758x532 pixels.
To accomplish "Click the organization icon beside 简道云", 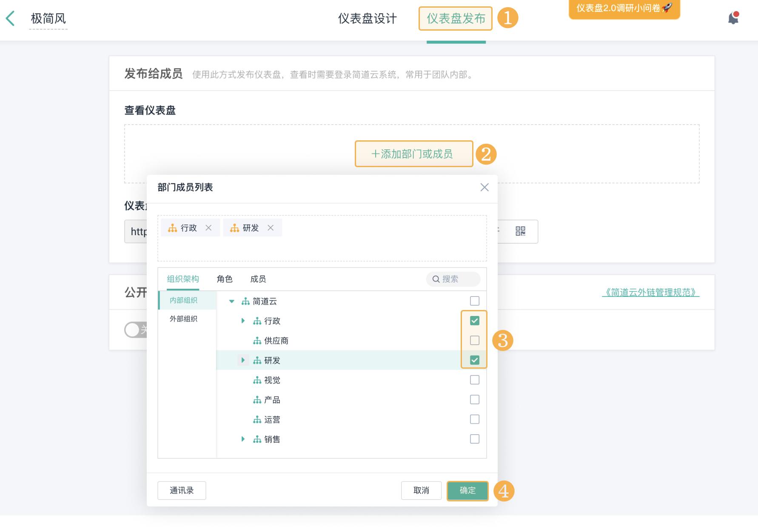I will click(x=245, y=301).
